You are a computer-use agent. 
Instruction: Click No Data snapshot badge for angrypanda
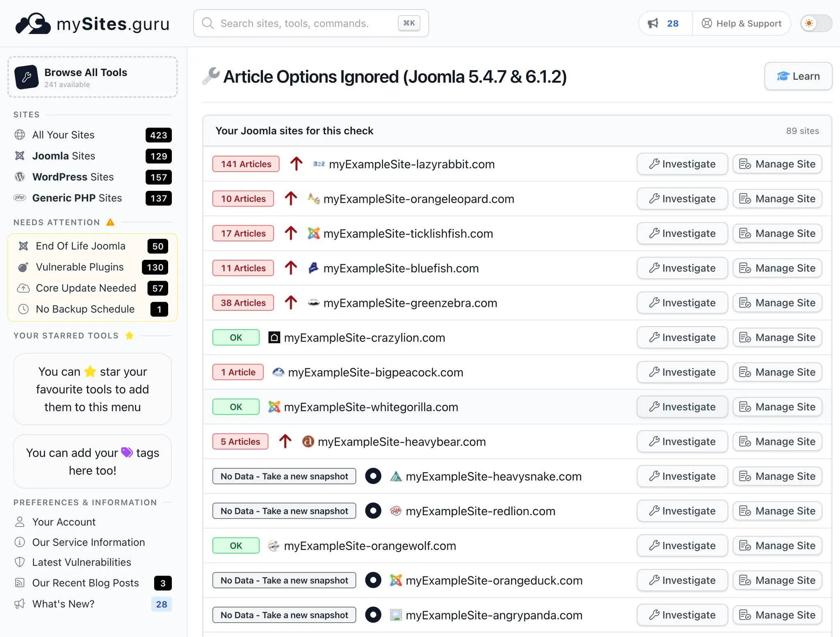point(284,615)
